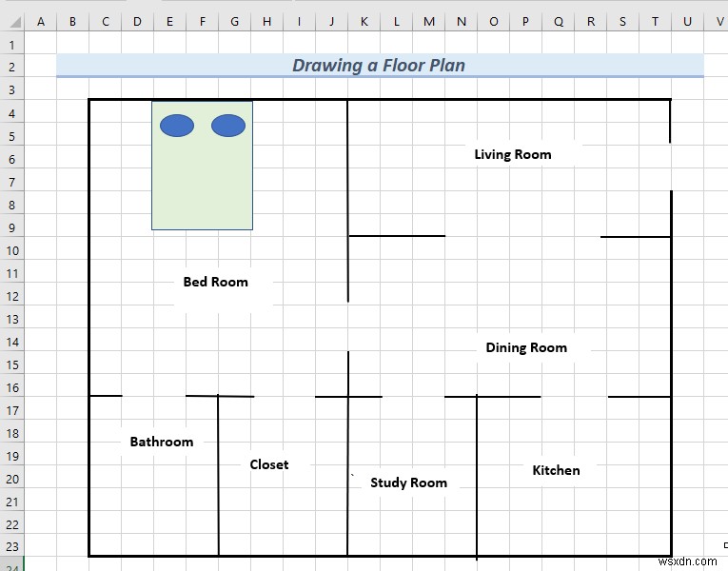728x571 pixels.
Task: Select column L header
Action: click(397, 21)
